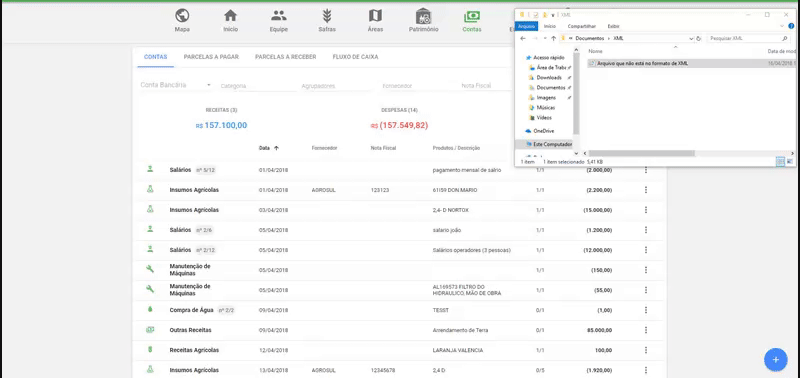Click the receitas total R$ 157.100,00
Viewport: 800px width, 378px height.
pyautogui.click(x=221, y=125)
